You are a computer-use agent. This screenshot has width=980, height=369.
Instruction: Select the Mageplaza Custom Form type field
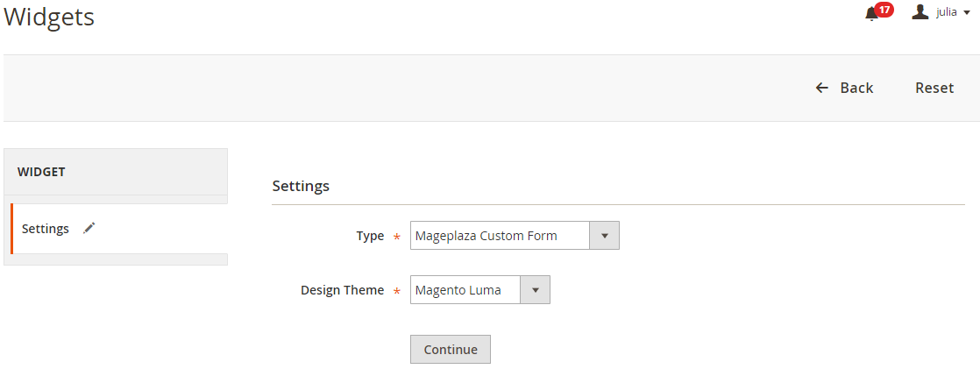coord(515,236)
